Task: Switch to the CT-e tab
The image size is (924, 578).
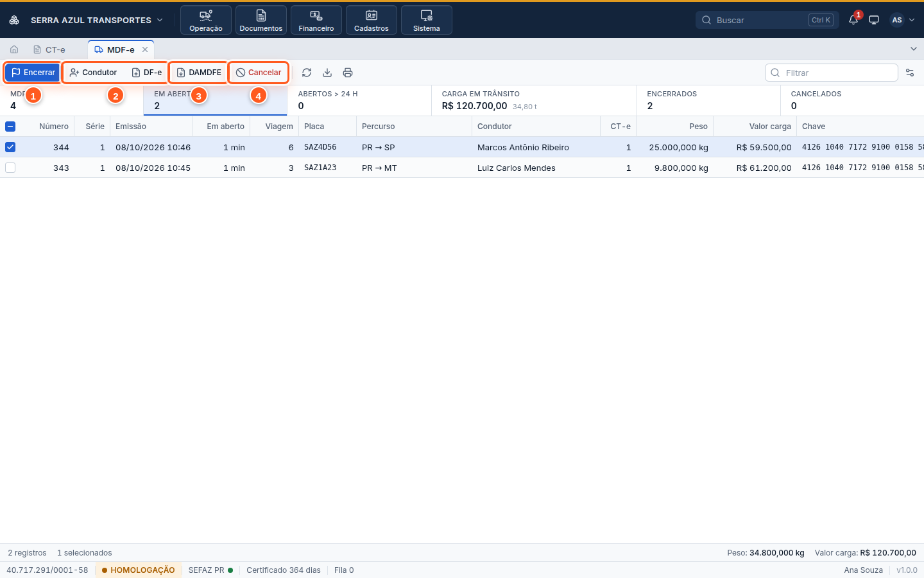Action: pyautogui.click(x=49, y=49)
